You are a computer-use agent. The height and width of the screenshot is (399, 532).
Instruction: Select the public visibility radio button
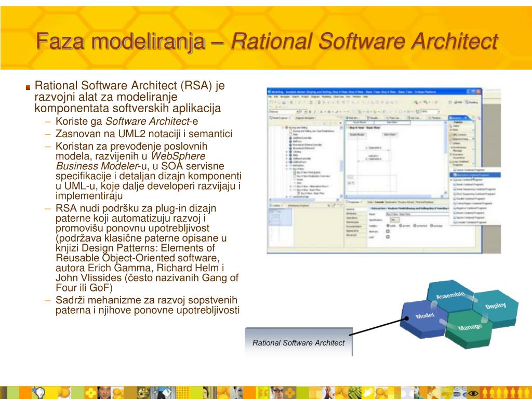pos(388,225)
